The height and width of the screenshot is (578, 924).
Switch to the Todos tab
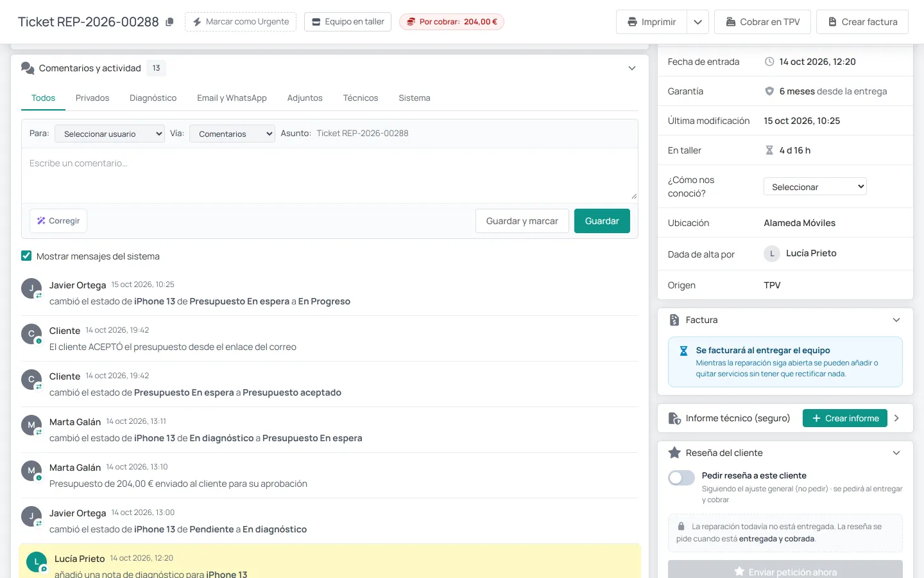43,98
